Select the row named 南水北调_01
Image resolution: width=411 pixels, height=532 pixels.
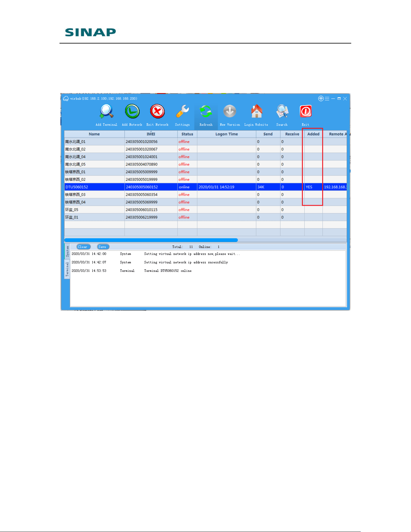pos(205,142)
